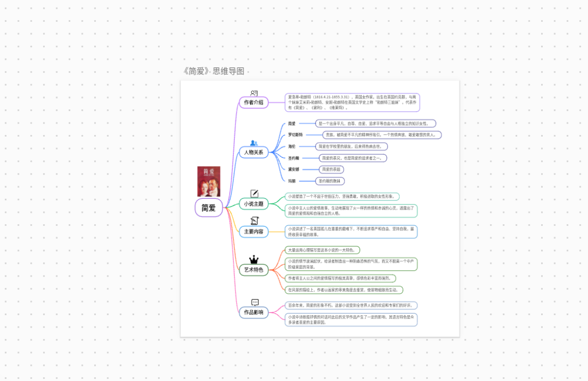Click the scroll icon above 主要内容
Image resolution: width=588 pixels, height=381 pixels.
click(x=254, y=220)
